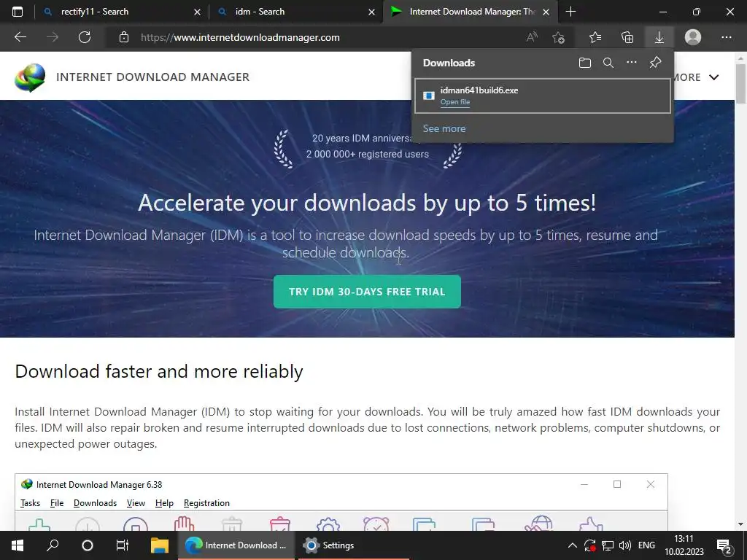The image size is (747, 560).
Task: Open the Collections icon
Action: pos(627,37)
